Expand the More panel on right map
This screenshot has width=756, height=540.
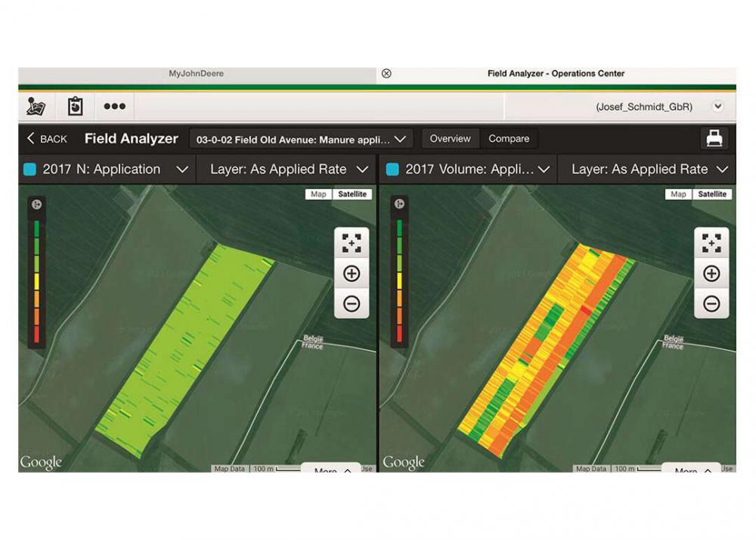[692, 469]
